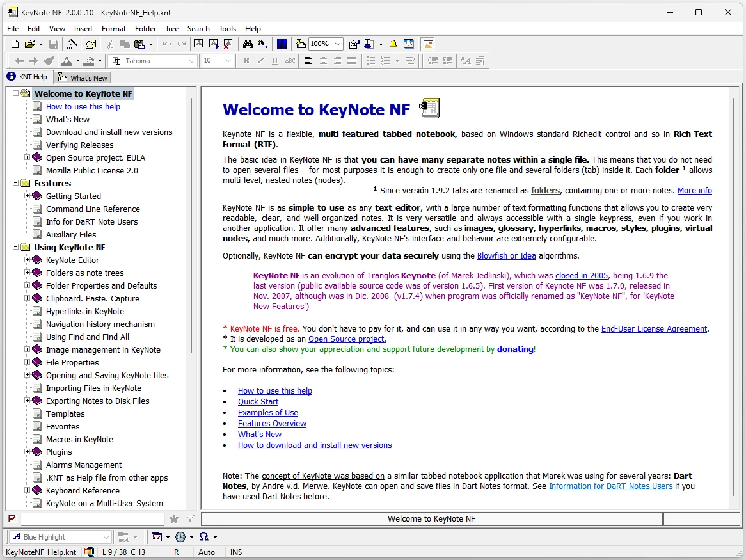This screenshot has height=560, width=746.
Task: Expand the Getting Started tree node
Action: (27, 196)
